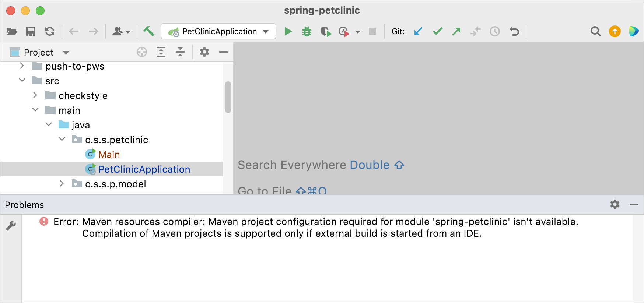
Task: Expand the o.s.s.p.model package
Action: click(62, 184)
